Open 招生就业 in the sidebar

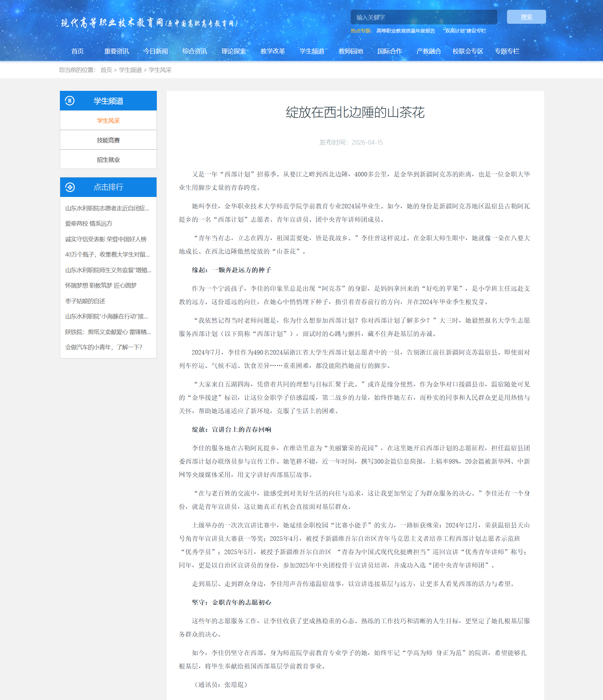(x=108, y=160)
